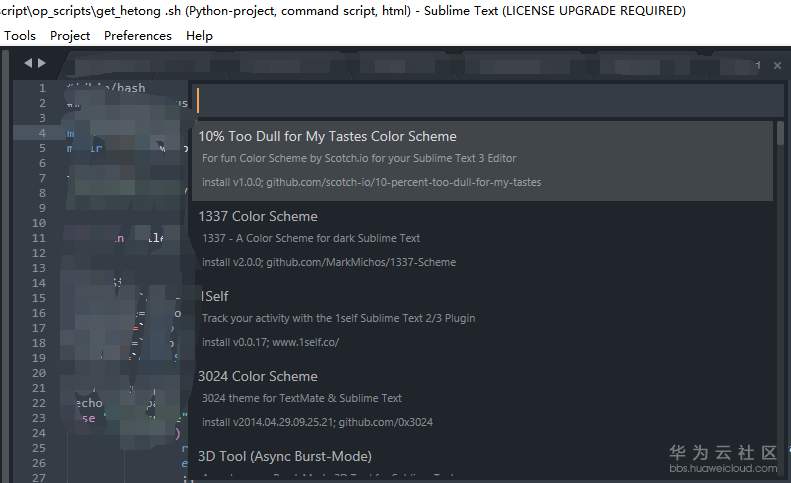
Task: Open the Tools menu
Action: pos(20,35)
